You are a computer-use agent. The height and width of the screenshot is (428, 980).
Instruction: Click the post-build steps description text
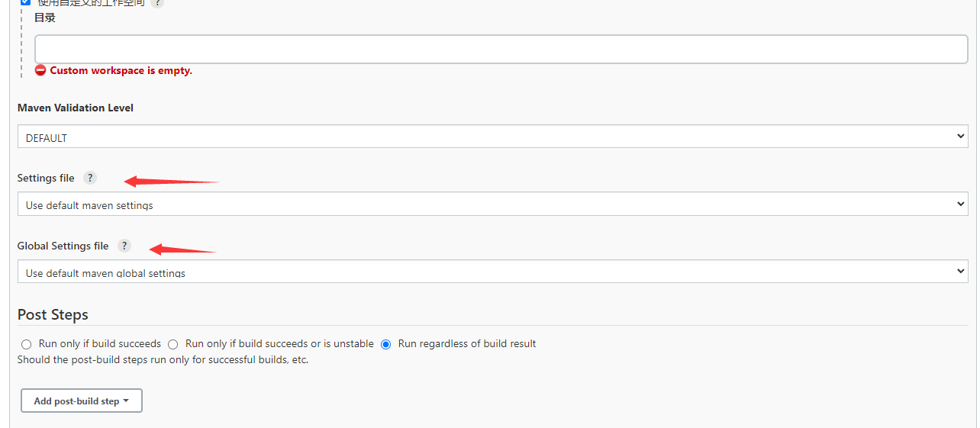pos(163,359)
